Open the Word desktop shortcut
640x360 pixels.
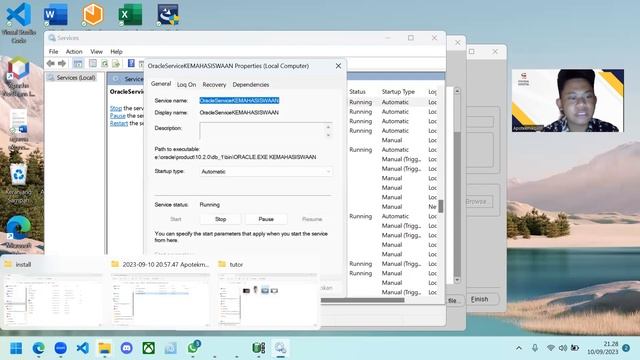point(56,15)
